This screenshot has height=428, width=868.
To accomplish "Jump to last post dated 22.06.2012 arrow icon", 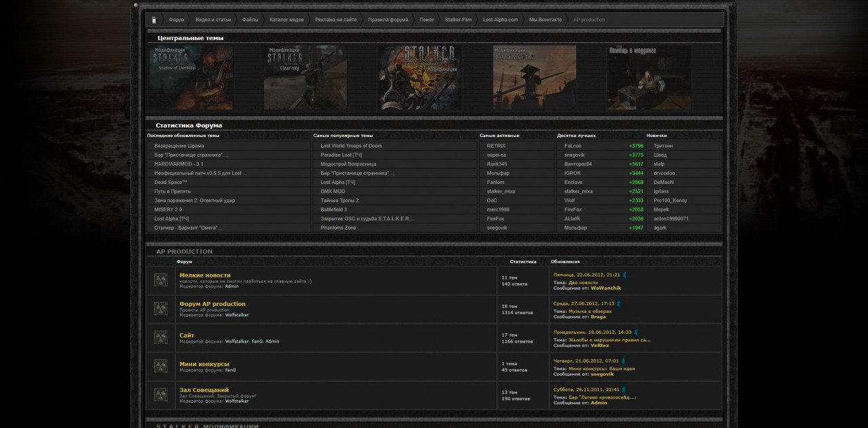I will pyautogui.click(x=624, y=275).
